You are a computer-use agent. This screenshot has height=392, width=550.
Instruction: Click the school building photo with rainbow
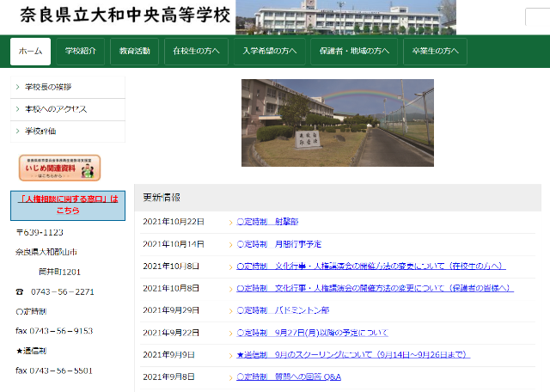[x=337, y=123]
